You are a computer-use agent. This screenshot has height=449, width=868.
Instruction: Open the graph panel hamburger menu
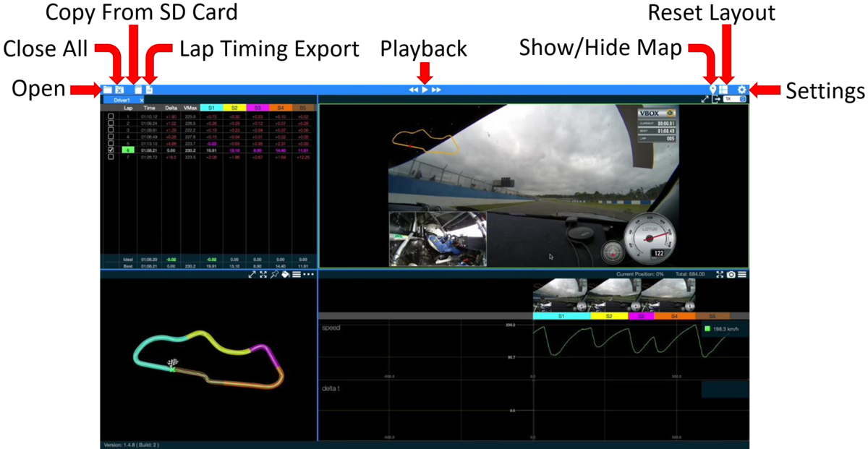tap(742, 275)
